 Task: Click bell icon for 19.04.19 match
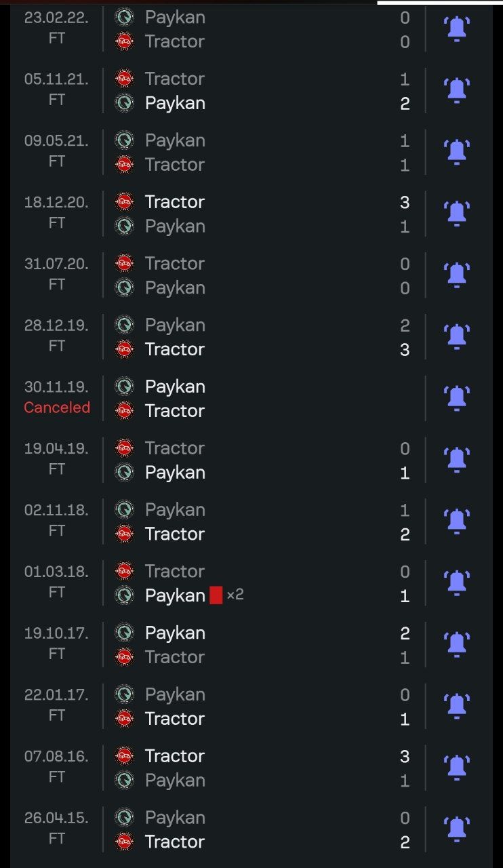457,460
